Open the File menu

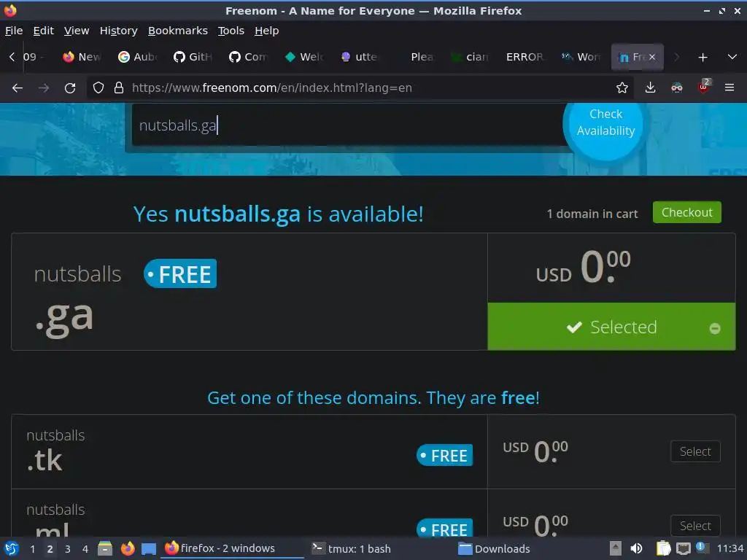click(14, 31)
